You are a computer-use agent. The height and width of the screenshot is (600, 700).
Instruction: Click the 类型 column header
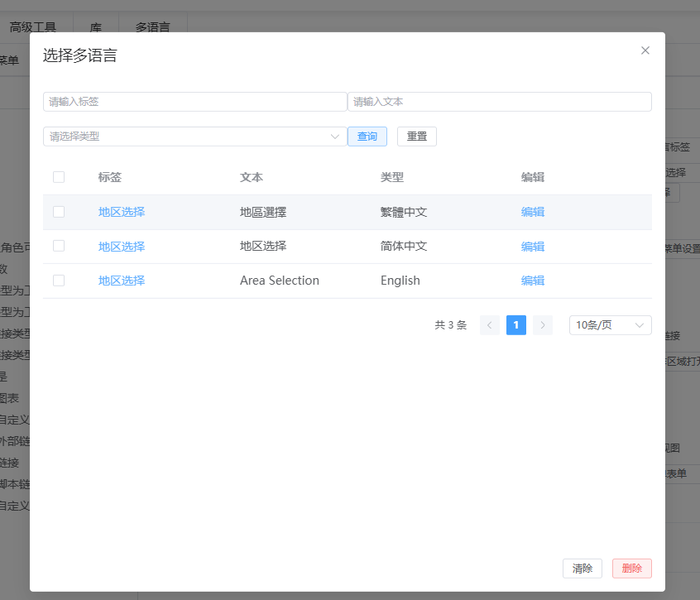coord(392,177)
